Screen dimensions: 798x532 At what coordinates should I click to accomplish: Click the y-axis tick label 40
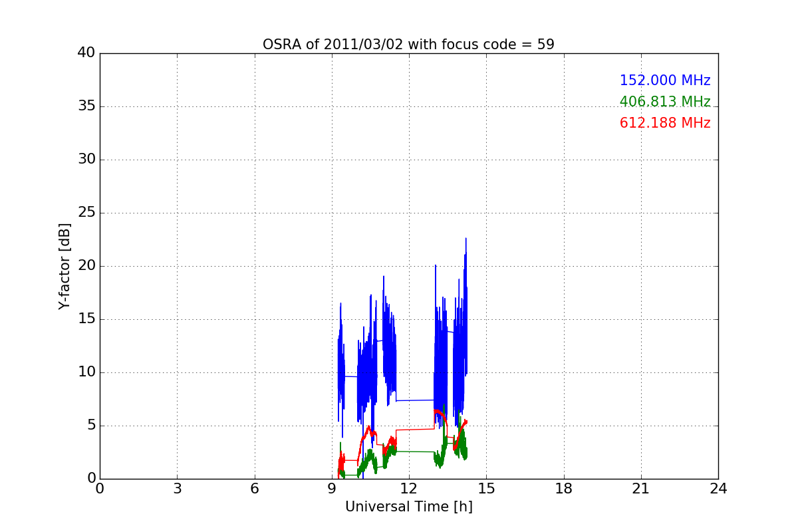(86, 53)
